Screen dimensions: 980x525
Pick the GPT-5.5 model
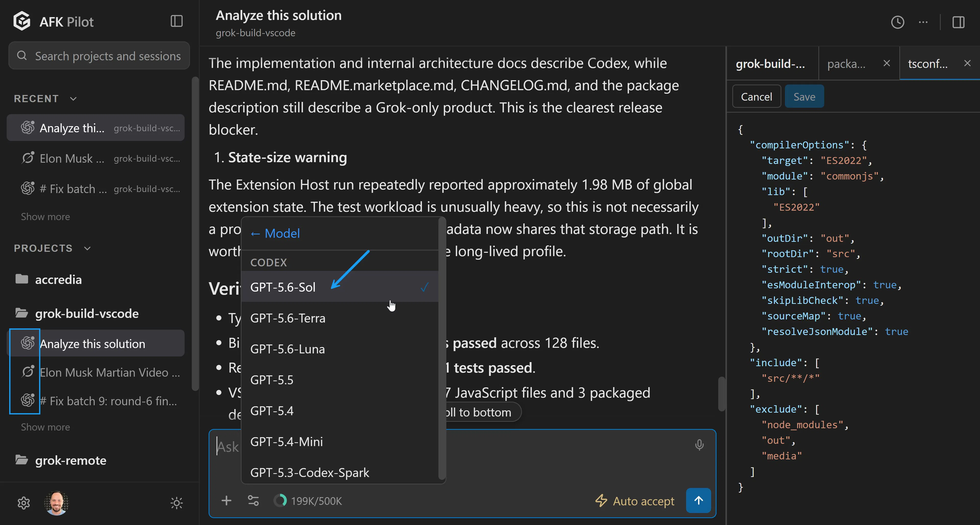point(340,380)
